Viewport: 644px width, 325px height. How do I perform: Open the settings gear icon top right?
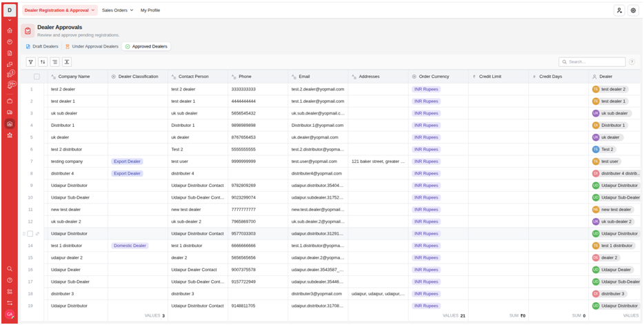click(x=634, y=10)
